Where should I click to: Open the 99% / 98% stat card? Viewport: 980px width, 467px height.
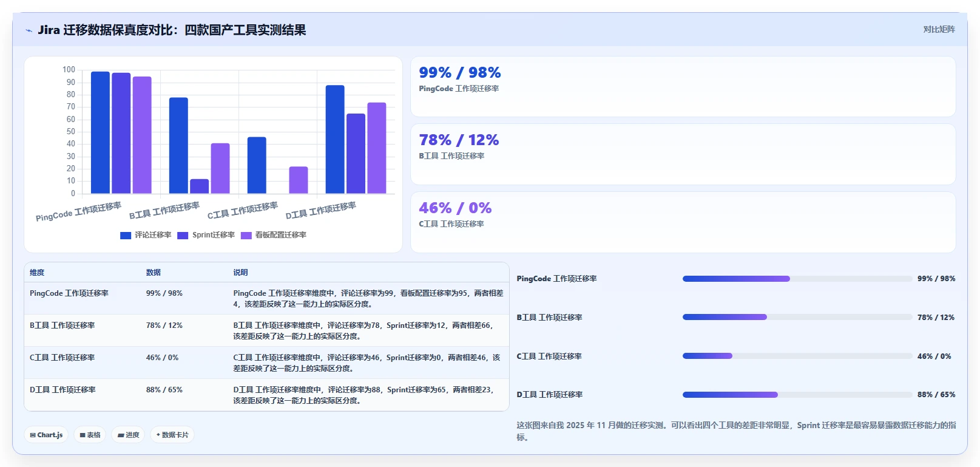pyautogui.click(x=683, y=87)
